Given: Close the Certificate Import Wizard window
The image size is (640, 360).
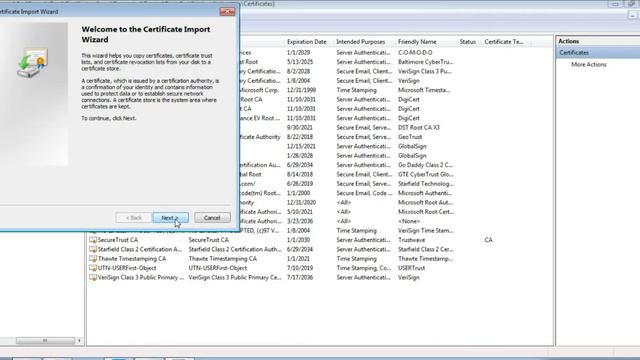Looking at the screenshot, I should [227, 11].
